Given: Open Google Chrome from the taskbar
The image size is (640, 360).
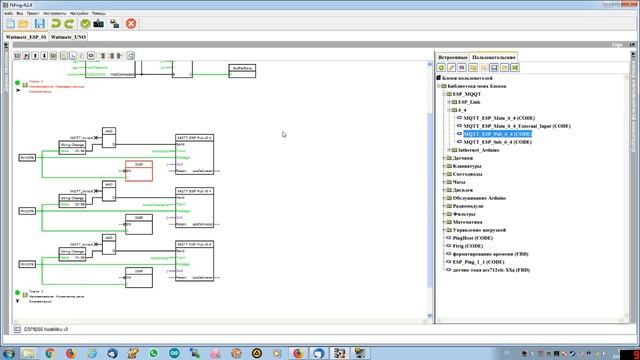Looking at the screenshot, I should (50, 353).
